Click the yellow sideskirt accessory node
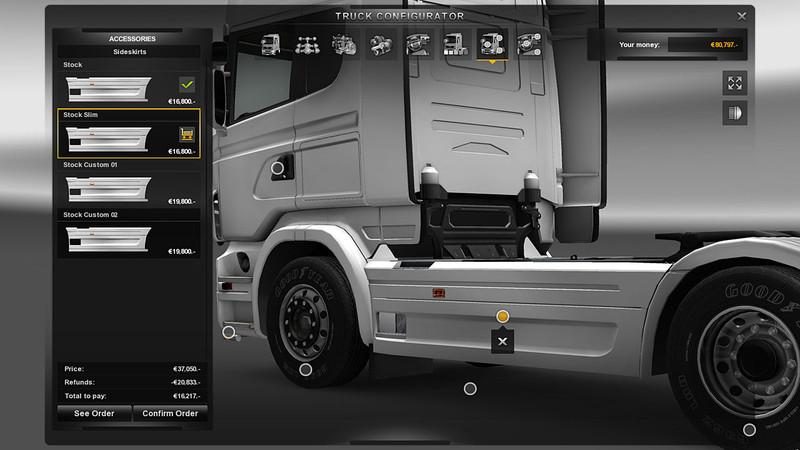The width and height of the screenshot is (800, 450). pyautogui.click(x=503, y=316)
